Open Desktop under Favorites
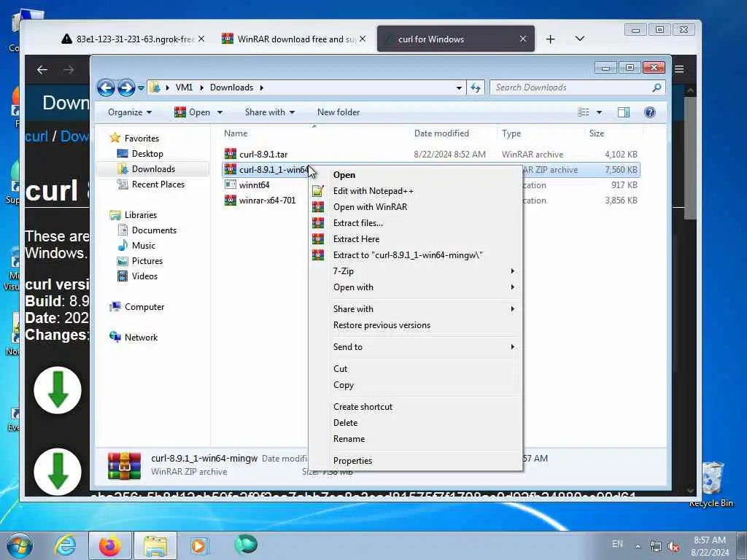This screenshot has height=560, width=747. coord(147,154)
